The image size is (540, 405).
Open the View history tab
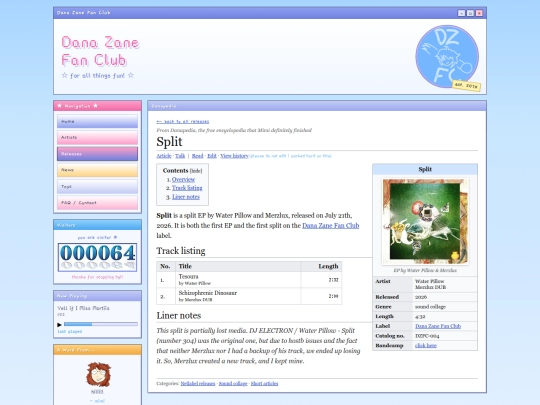point(234,156)
